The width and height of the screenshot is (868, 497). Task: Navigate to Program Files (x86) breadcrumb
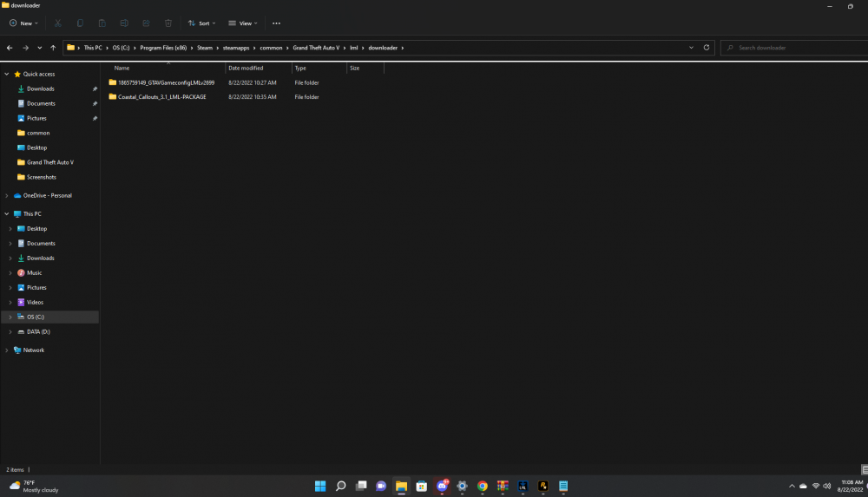click(x=163, y=48)
